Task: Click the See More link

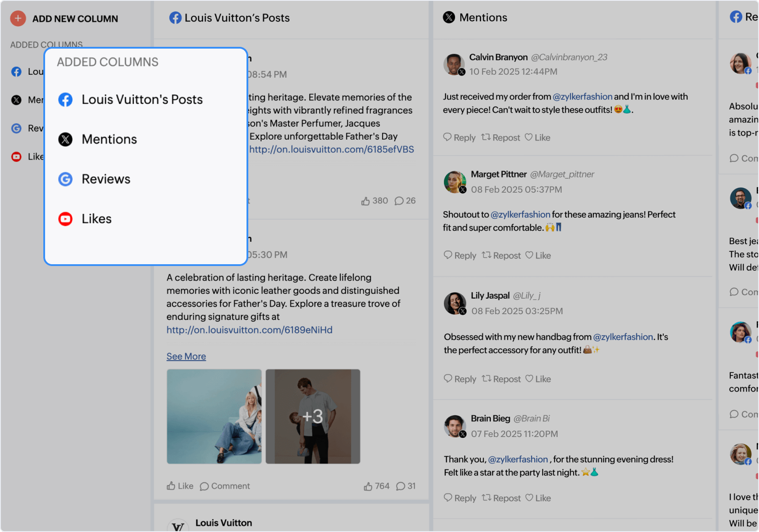Action: 186,357
